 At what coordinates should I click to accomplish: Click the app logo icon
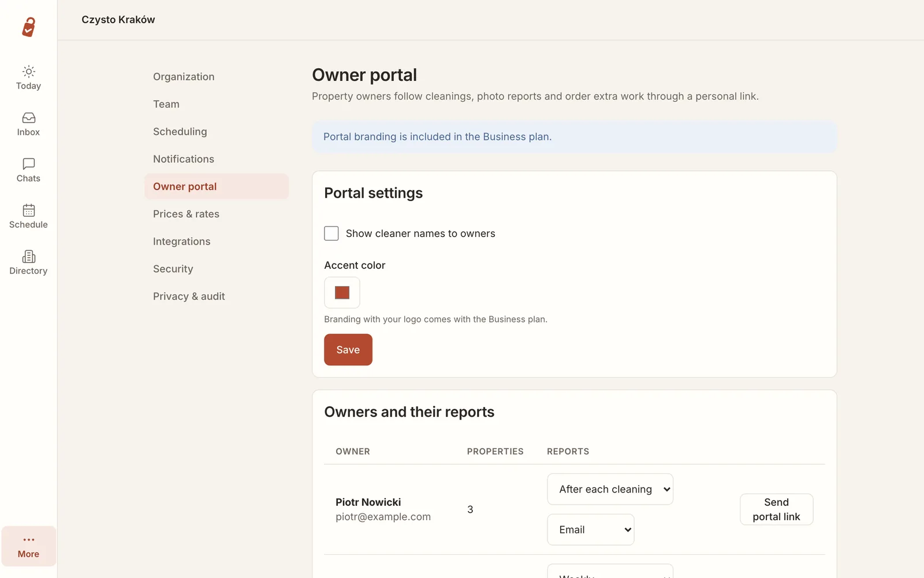[x=28, y=27]
